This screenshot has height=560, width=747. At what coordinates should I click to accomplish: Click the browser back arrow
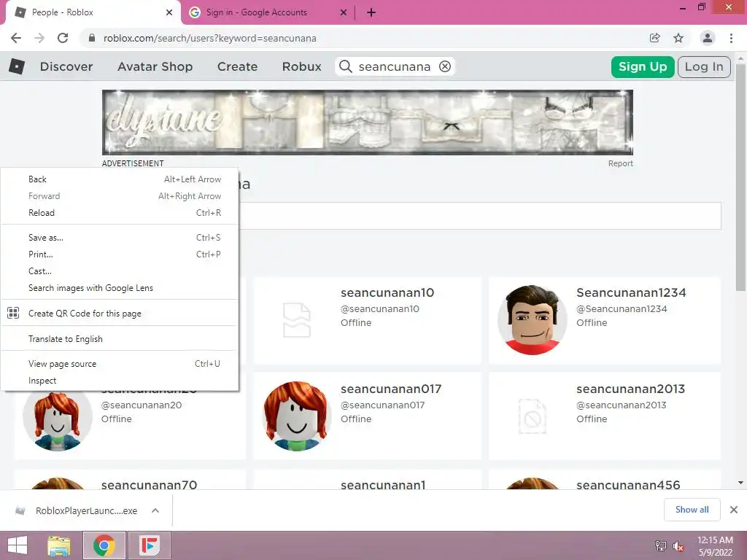pos(16,38)
